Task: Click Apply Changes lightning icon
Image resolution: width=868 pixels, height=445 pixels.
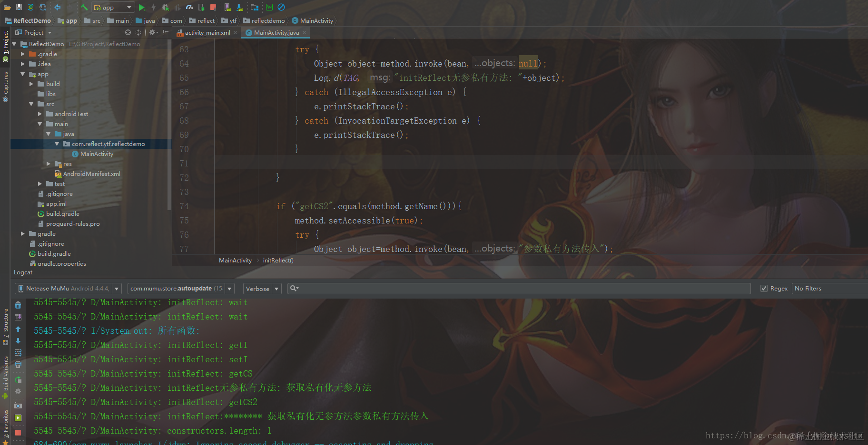Action: coord(153,7)
